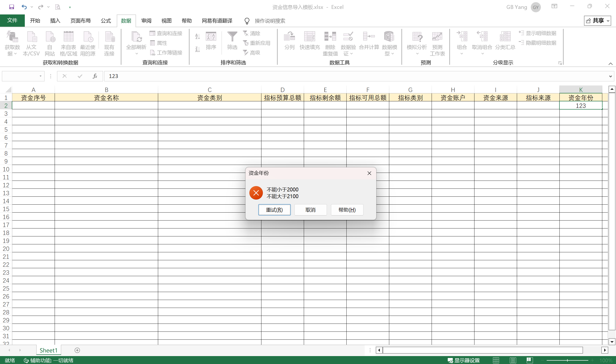The width and height of the screenshot is (616, 364).
Task: Click the Save icon in quick access toolbar
Action: pos(12,7)
